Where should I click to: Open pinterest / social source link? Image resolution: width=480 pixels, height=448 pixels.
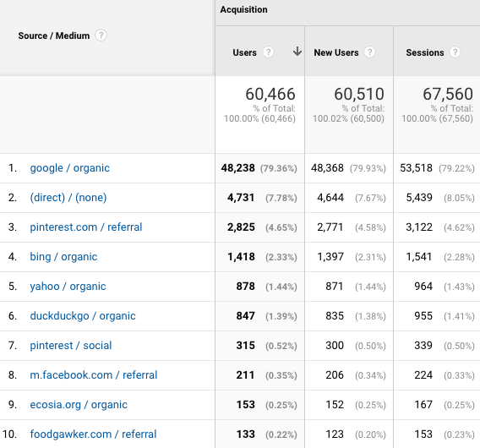click(71, 346)
